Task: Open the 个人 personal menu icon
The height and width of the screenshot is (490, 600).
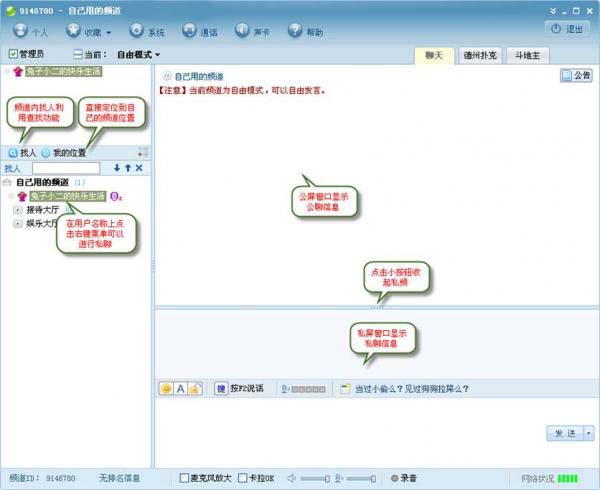Action: click(x=20, y=30)
